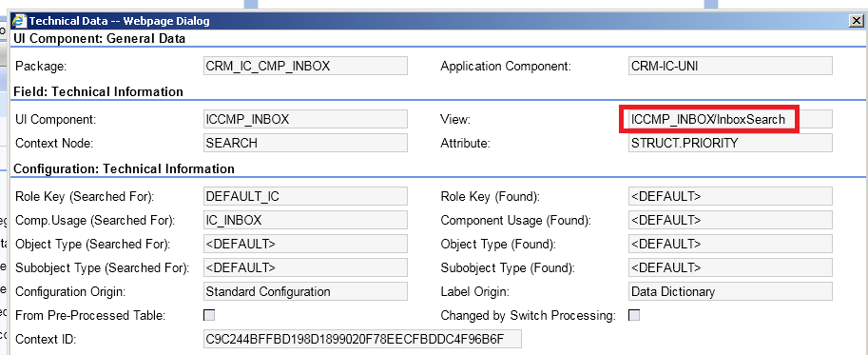
Task: Click UI Component field ICCMP_INBOX
Action: (x=305, y=119)
